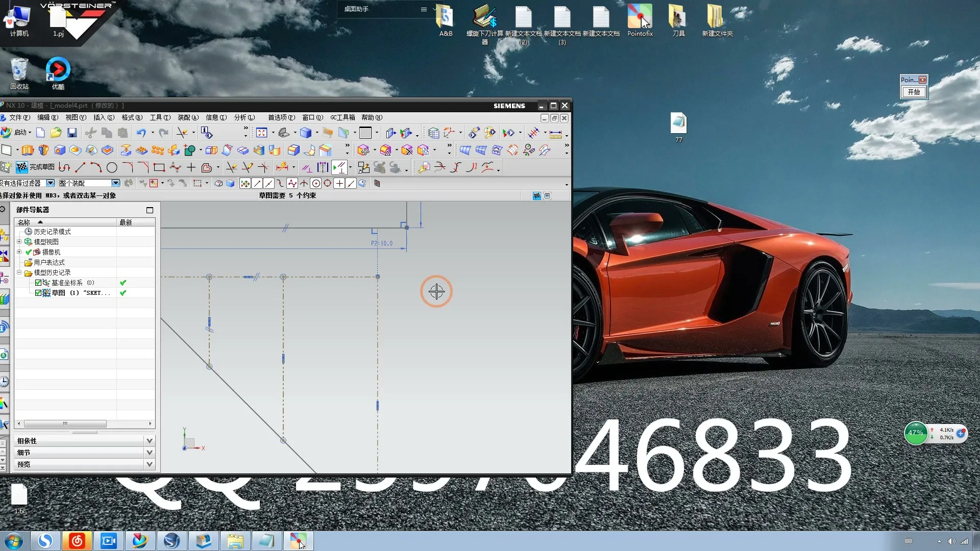Click the Undo arrow icon
Screen dimensions: 980x551
(x=141, y=133)
